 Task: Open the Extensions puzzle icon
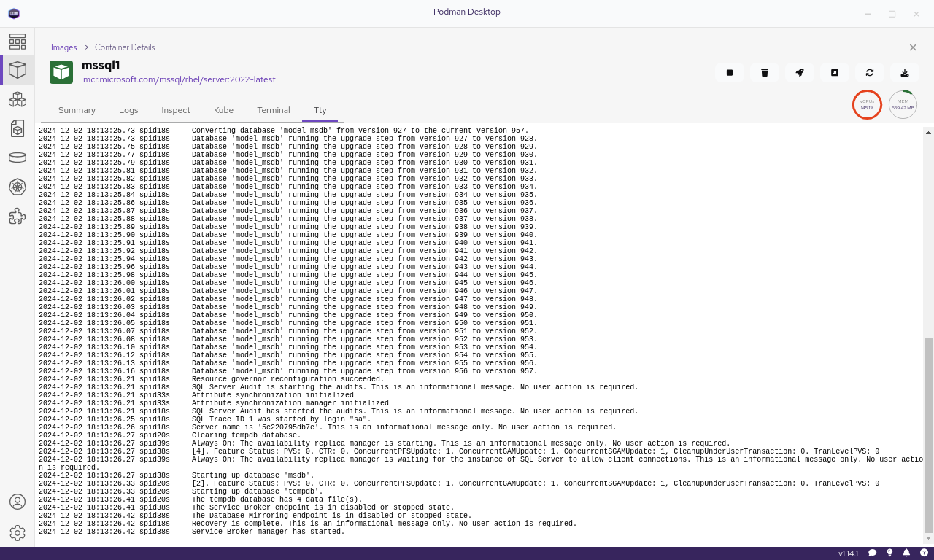point(18,217)
